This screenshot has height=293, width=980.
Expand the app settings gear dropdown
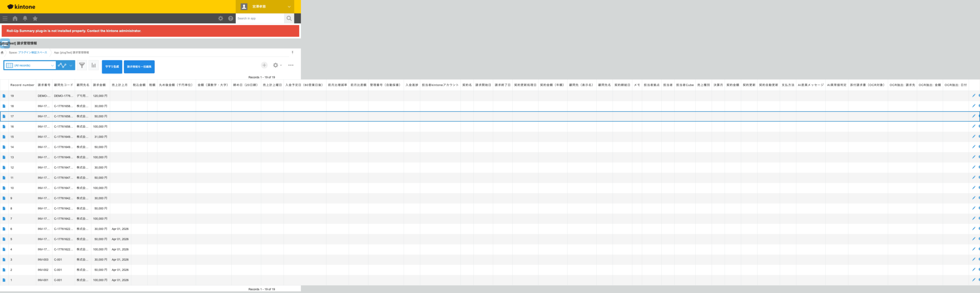pyautogui.click(x=277, y=65)
